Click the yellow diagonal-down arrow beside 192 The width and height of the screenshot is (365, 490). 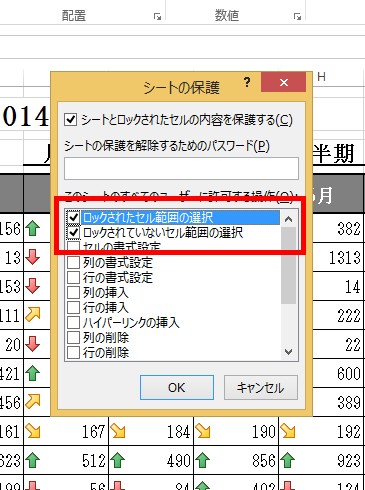point(288,431)
